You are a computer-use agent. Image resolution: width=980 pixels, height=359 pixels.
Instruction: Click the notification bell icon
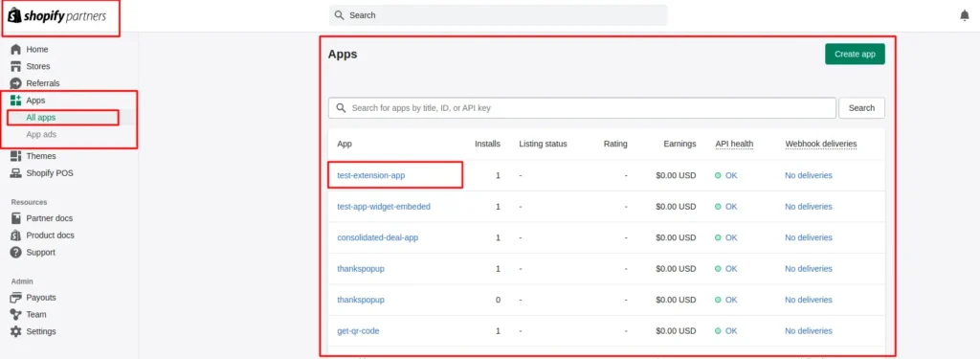click(965, 15)
